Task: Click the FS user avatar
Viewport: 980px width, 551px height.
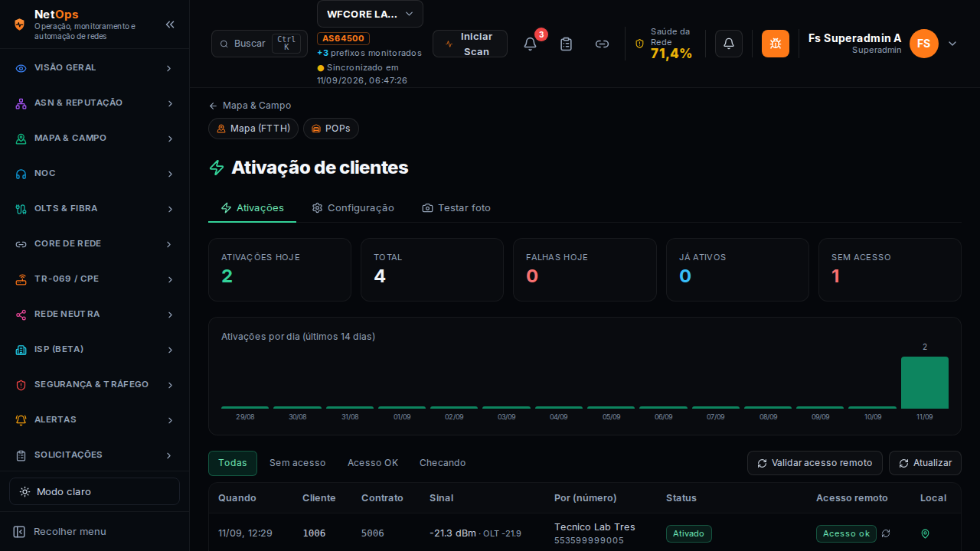Action: coord(924,44)
